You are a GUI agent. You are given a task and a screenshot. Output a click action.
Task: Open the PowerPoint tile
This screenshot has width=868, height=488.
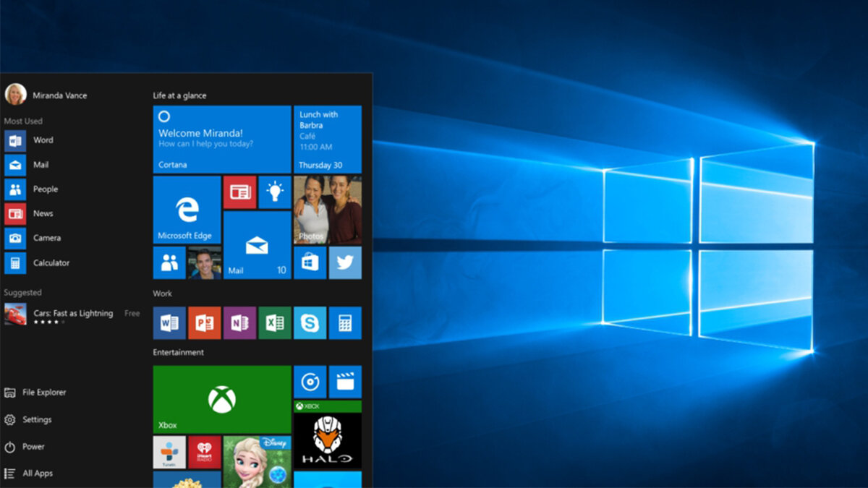205,323
